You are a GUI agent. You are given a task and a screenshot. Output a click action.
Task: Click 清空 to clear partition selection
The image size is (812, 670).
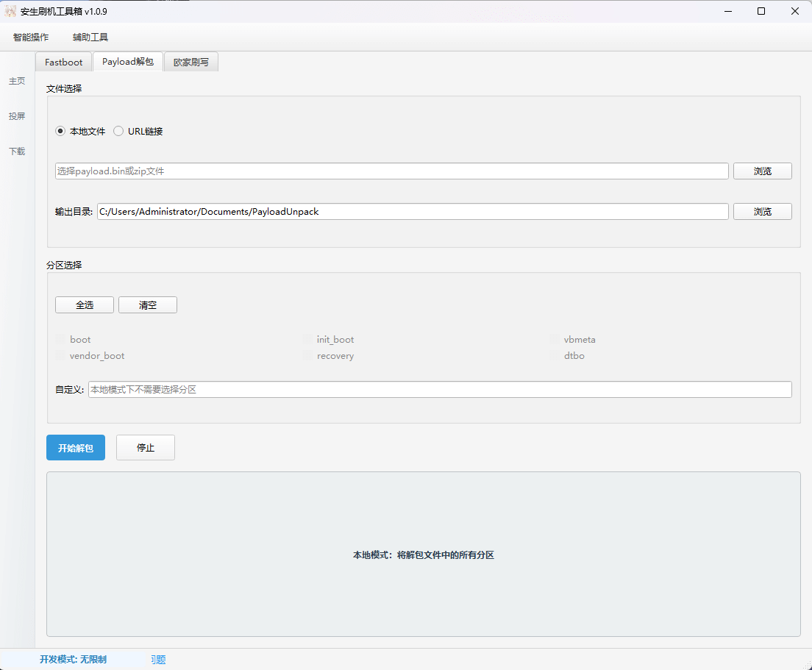point(147,304)
